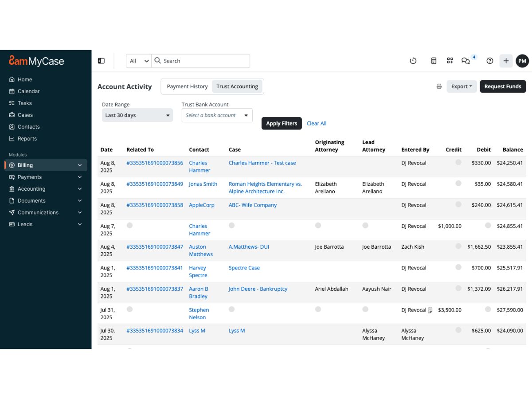Screen dimensions: 532x399
Task: Click the Apply Filters button
Action: 282,123
